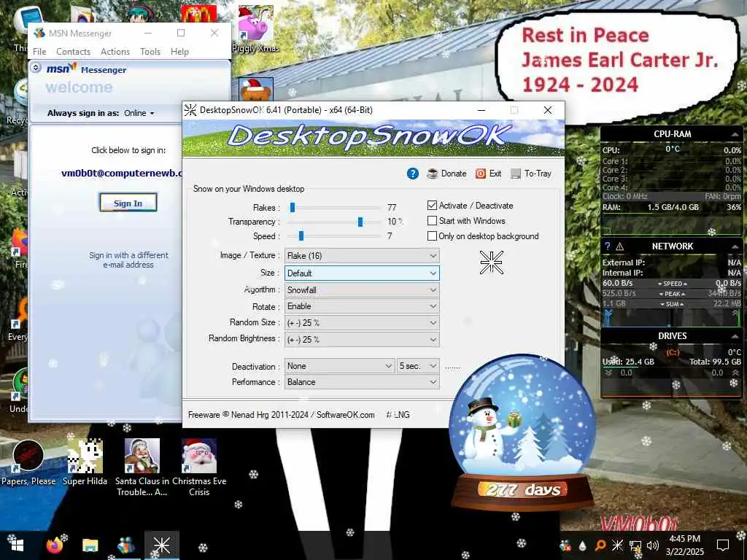Collapse the NETWORK gadget panel
Viewport: 747px width, 560px height.
point(735,246)
